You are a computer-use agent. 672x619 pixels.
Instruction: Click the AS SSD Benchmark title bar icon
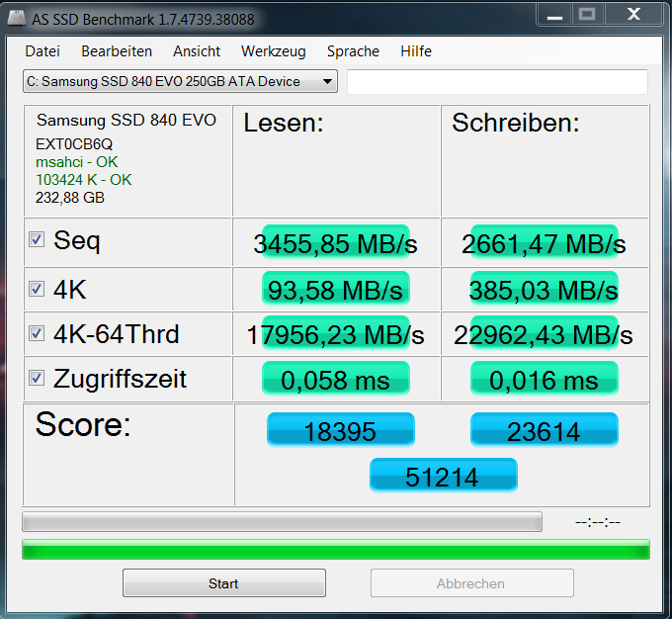[17, 18]
